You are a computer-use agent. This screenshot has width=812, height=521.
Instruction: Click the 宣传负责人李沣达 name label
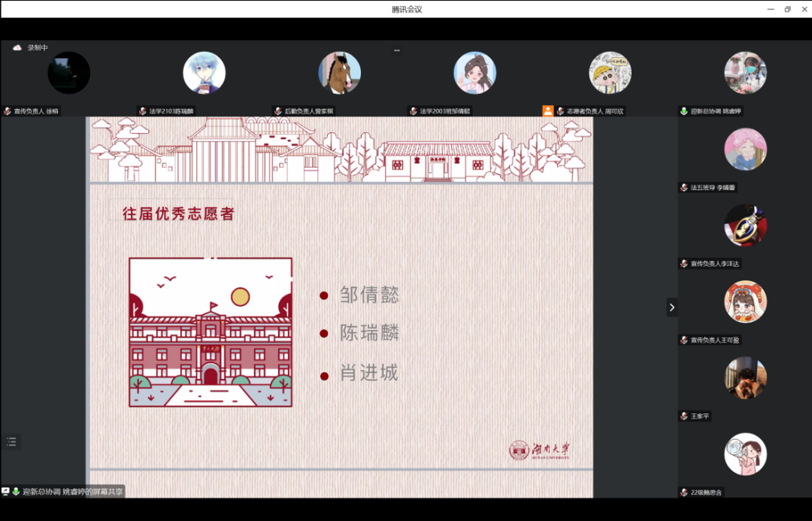(715, 264)
